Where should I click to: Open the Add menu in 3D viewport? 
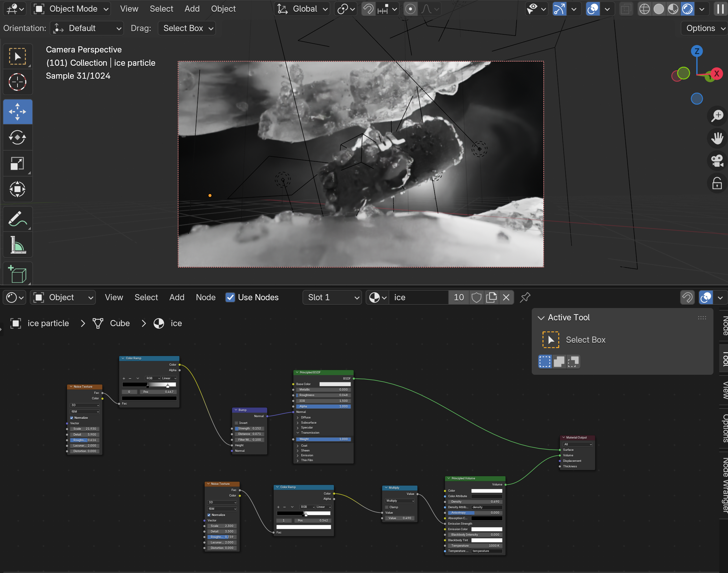(192, 9)
